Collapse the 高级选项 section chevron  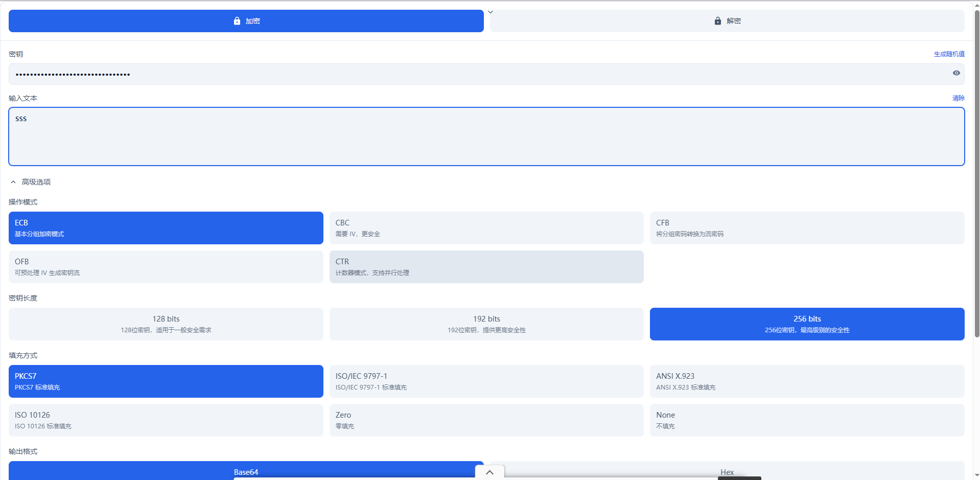[x=14, y=182]
